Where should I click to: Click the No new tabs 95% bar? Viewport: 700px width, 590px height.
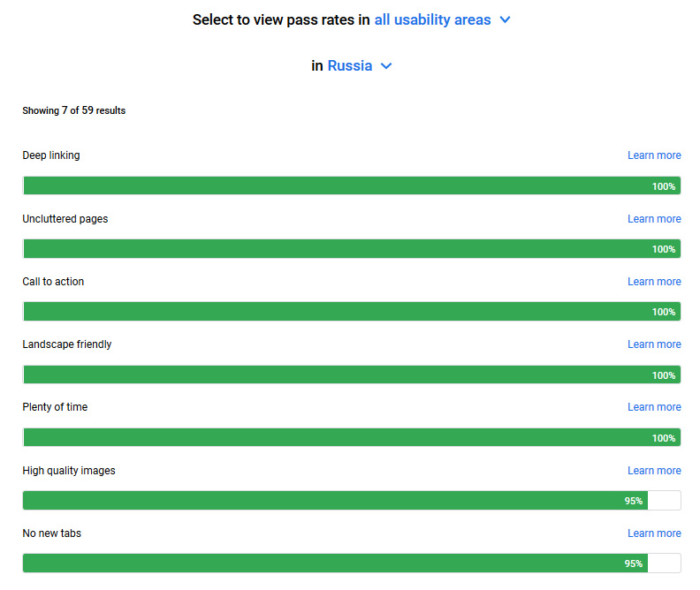click(352, 564)
